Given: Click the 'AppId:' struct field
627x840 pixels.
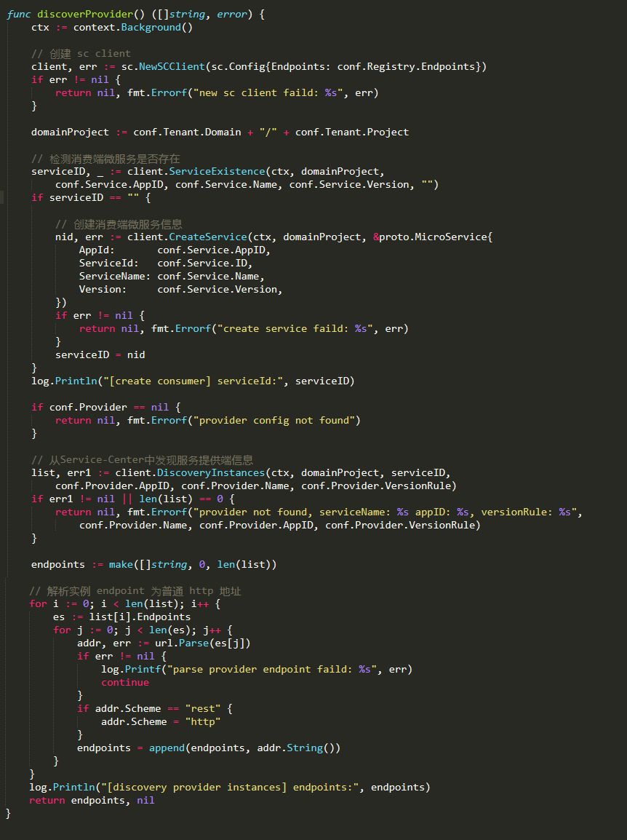Looking at the screenshot, I should [x=97, y=250].
